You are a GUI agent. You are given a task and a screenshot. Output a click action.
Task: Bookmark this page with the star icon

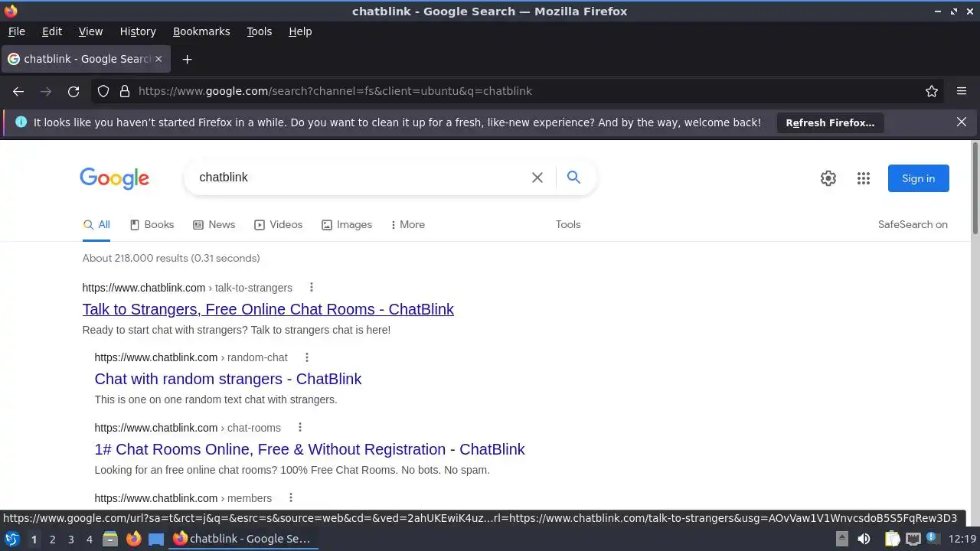(x=932, y=91)
